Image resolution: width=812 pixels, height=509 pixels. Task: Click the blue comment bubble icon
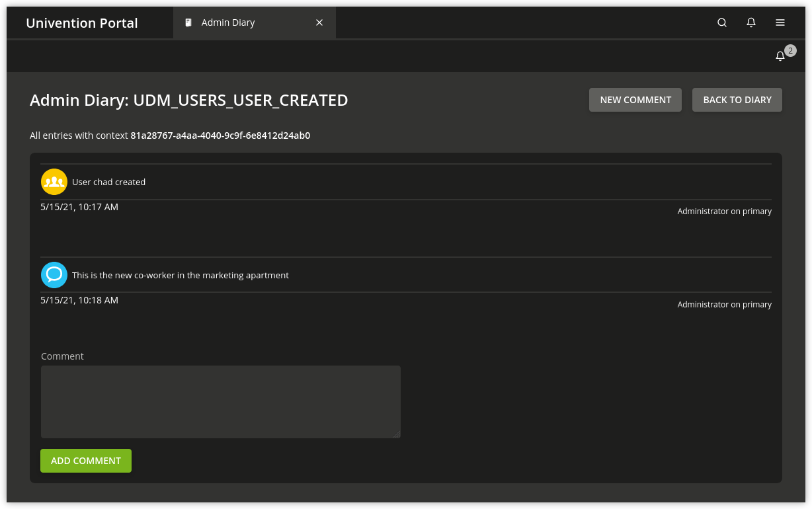tap(54, 275)
